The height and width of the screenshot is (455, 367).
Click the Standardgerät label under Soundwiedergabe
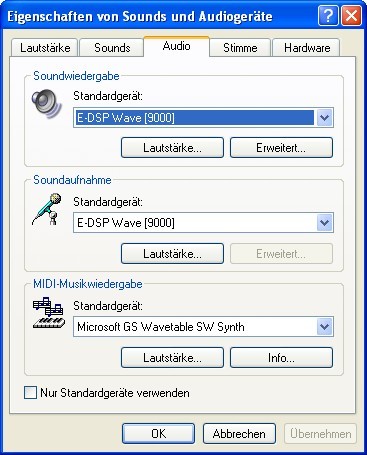(x=108, y=96)
